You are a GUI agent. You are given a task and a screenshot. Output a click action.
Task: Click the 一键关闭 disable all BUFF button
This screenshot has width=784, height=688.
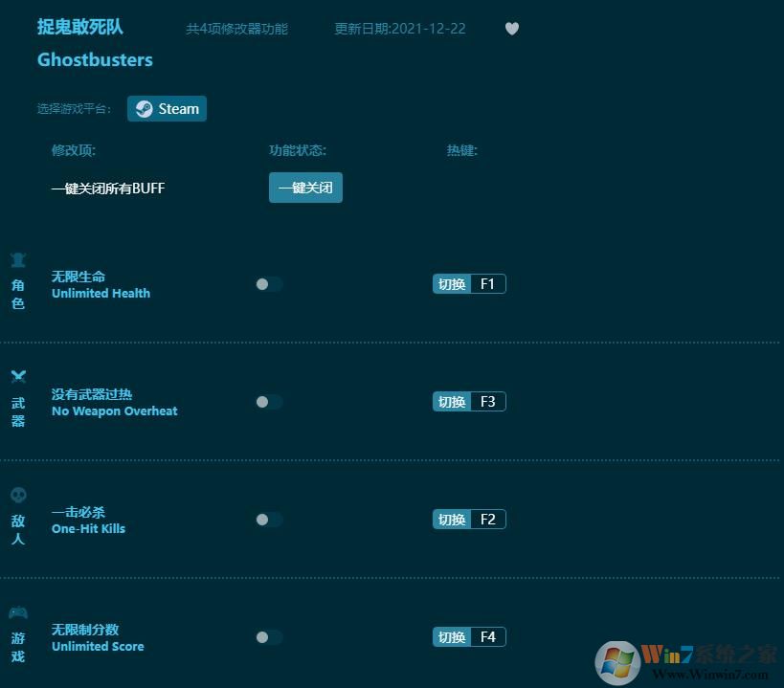pyautogui.click(x=305, y=188)
